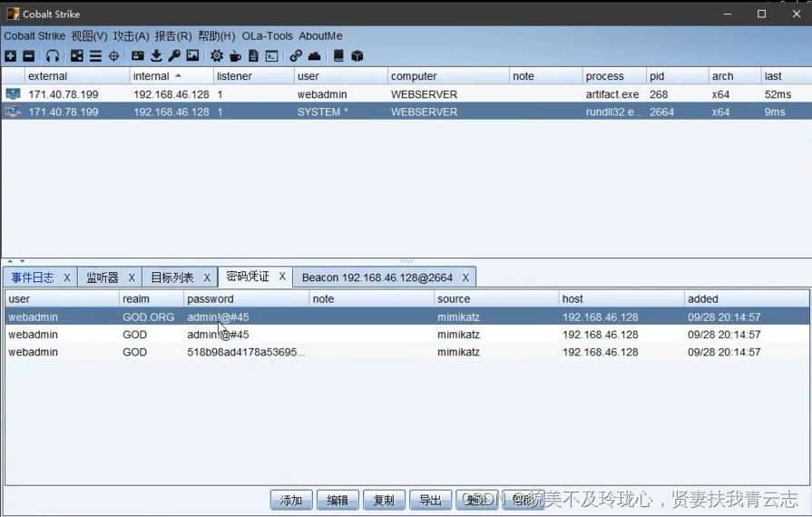Click the cloud manage web server icon
The image size is (812, 517).
click(x=314, y=56)
